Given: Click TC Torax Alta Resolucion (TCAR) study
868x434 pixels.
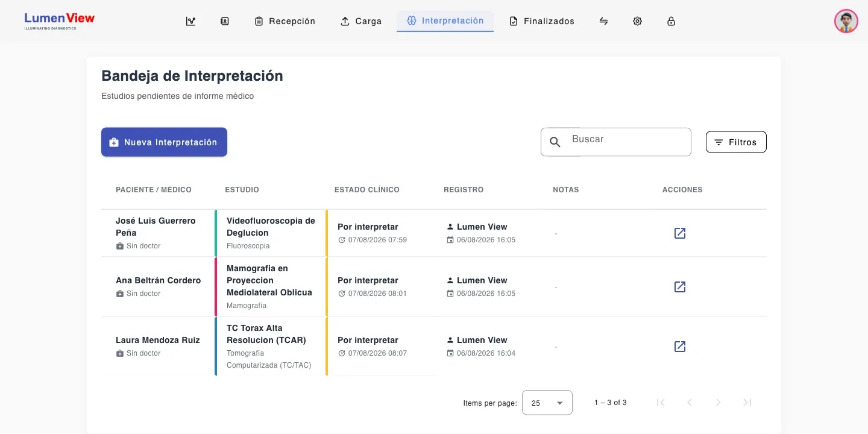Looking at the screenshot, I should click(266, 334).
